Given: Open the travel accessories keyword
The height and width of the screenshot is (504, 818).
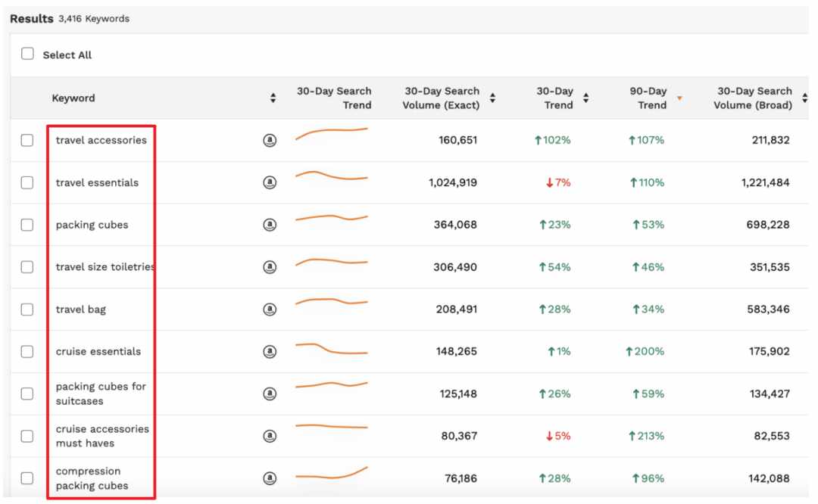Looking at the screenshot, I should pos(101,140).
